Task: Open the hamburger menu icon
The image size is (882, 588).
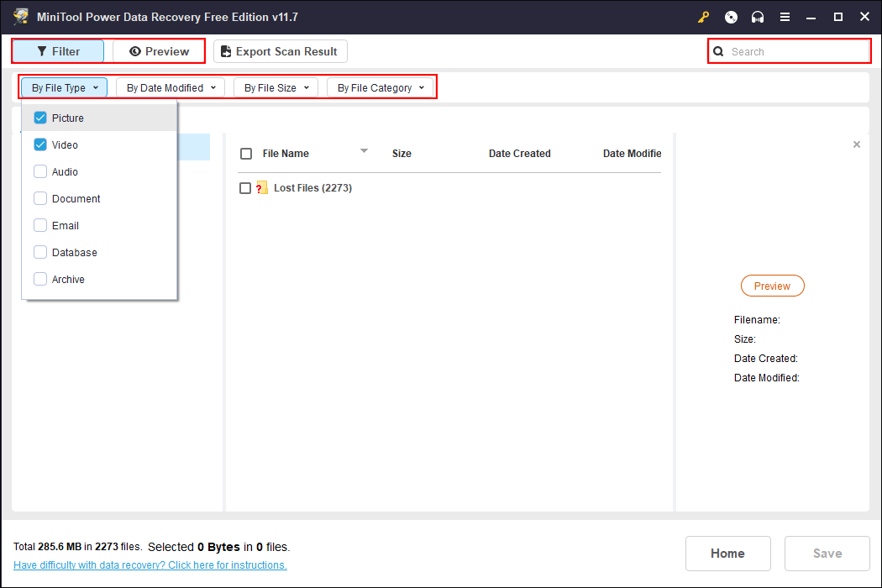Action: point(785,17)
